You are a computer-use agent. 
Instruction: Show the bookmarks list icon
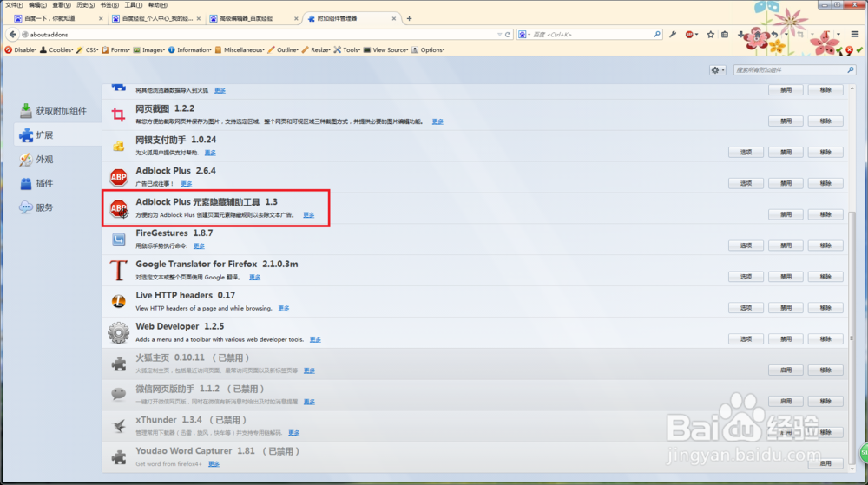coord(725,35)
